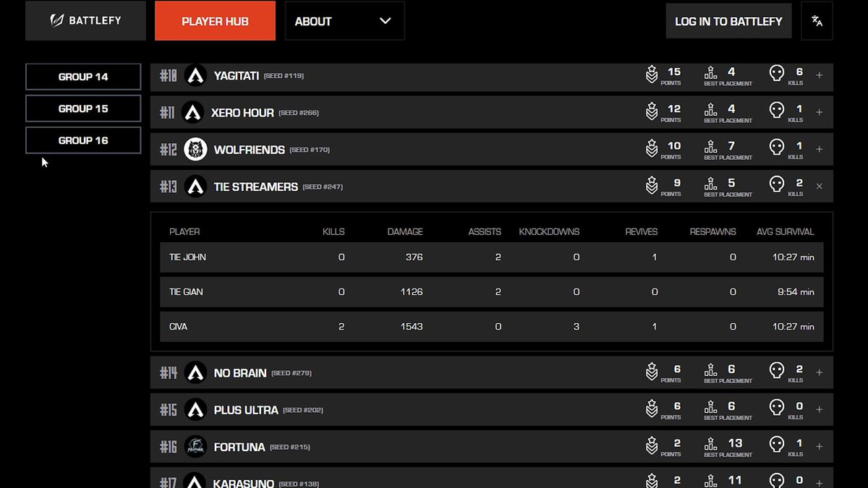Select Group 14 in sidebar
868x488 pixels.
[83, 77]
